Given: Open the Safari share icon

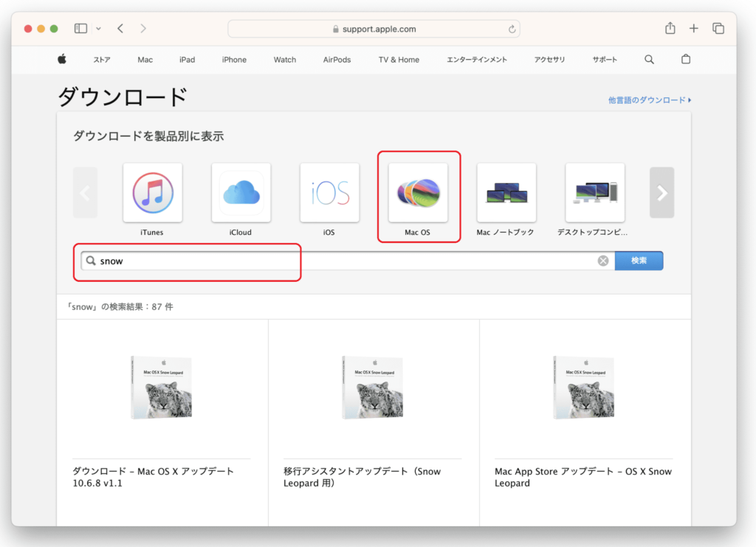Looking at the screenshot, I should click(x=670, y=28).
